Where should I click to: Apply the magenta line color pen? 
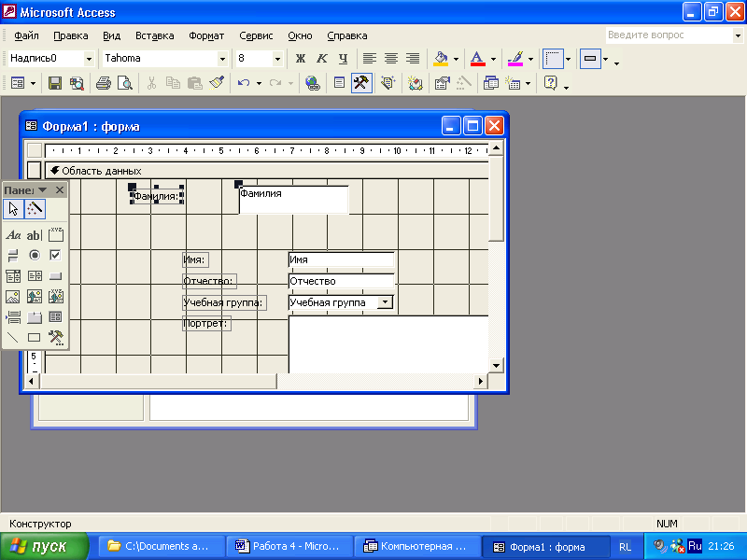point(515,59)
